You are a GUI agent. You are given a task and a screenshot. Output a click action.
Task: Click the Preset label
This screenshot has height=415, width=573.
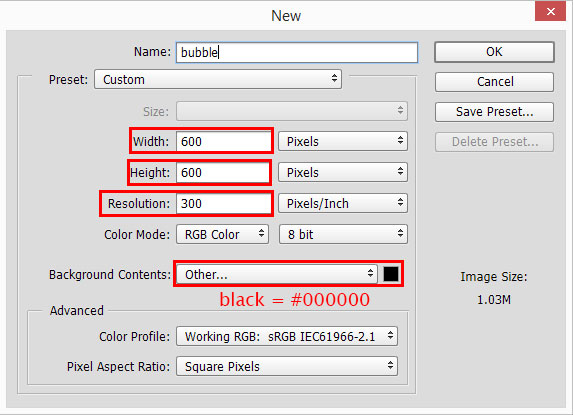tap(68, 80)
